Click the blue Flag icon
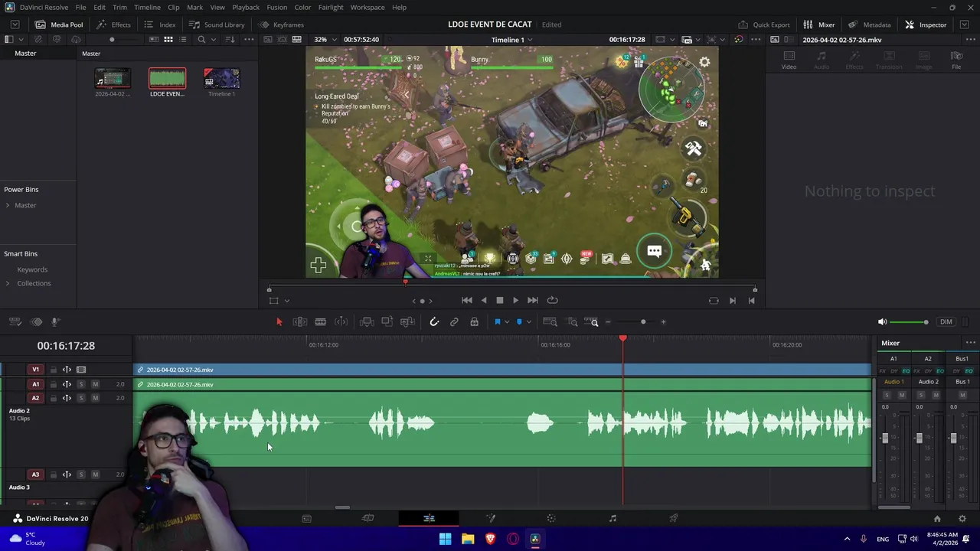The image size is (980, 551). (x=497, y=322)
